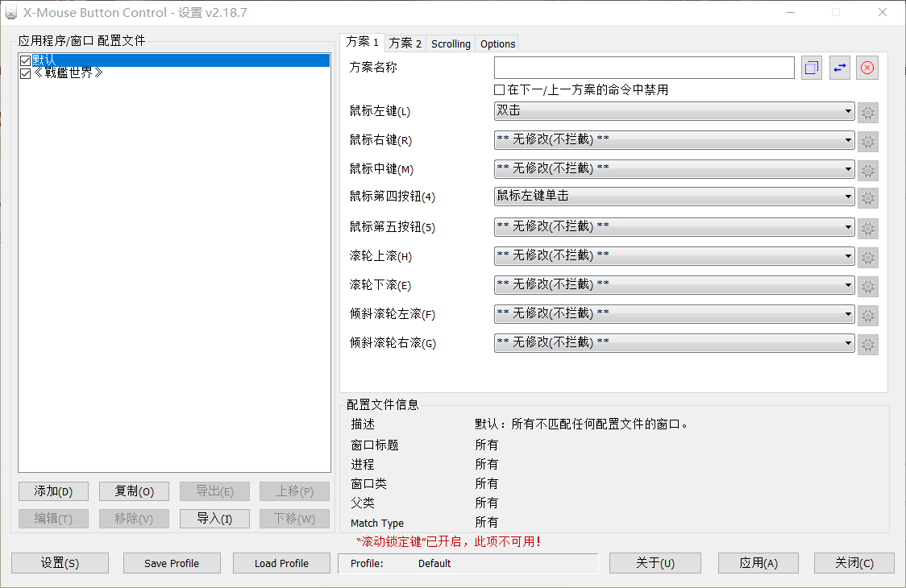
Task: Open gear settings for 倾斜滚轮左滚(F)
Action: (868, 316)
